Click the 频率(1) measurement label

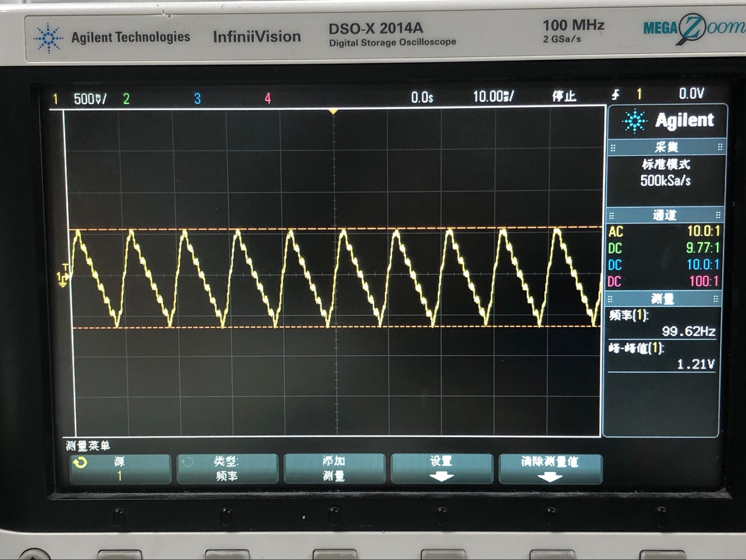pyautogui.click(x=629, y=315)
